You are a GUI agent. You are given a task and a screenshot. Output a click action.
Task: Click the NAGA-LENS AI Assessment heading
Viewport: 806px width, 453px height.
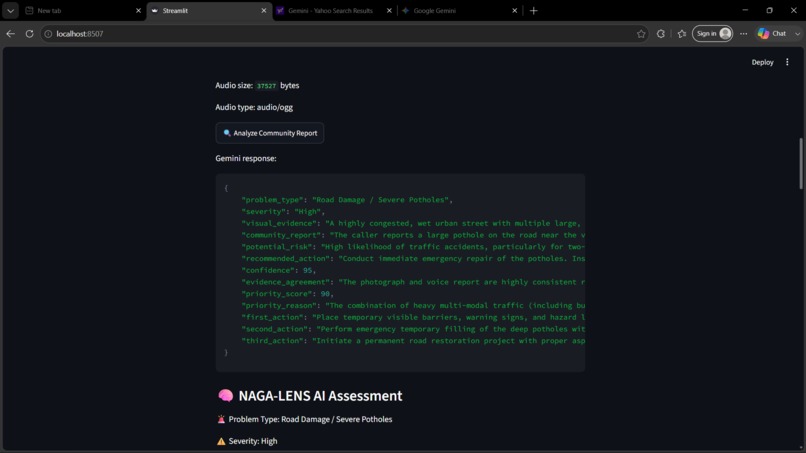pyautogui.click(x=320, y=395)
